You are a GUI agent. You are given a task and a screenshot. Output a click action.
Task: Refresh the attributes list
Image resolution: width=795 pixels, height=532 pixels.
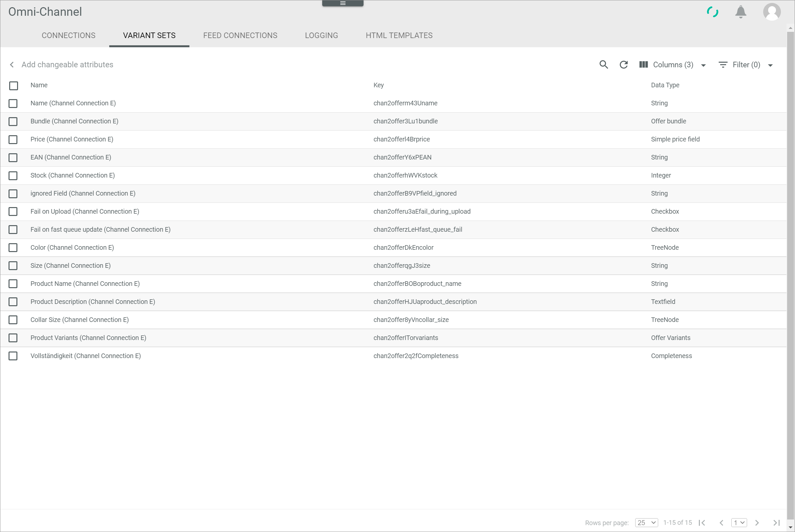pyautogui.click(x=624, y=64)
